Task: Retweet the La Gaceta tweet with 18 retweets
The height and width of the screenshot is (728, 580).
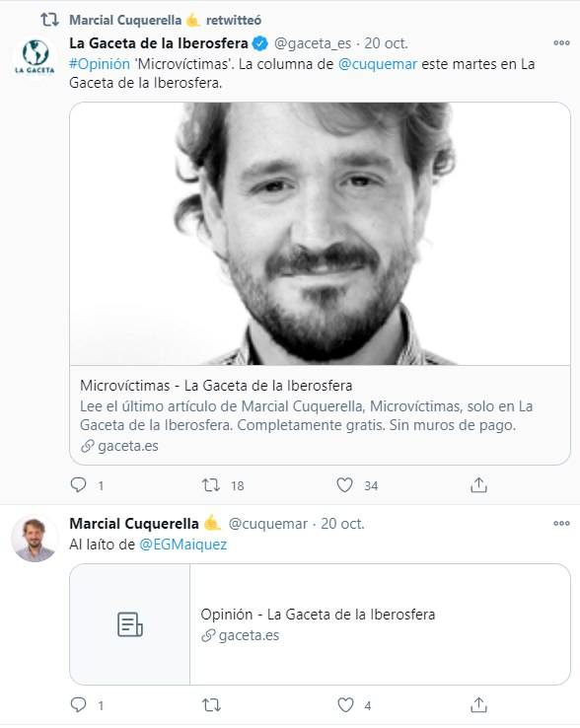Action: 211,485
